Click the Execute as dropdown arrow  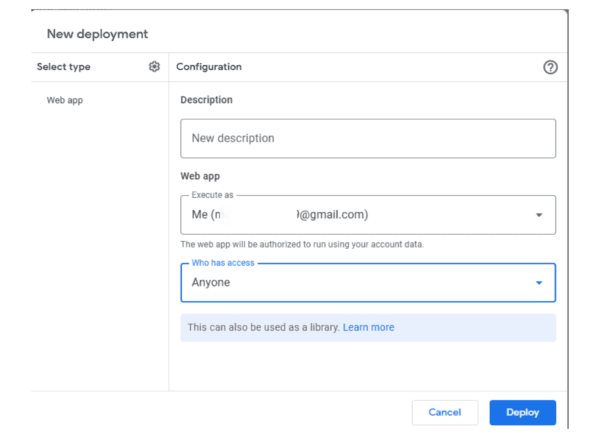(x=539, y=215)
